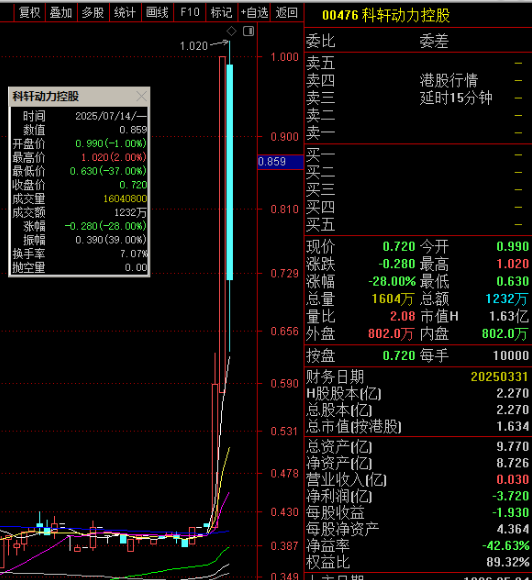The image size is (532, 580).
Task: Click the tall cyan candlestick on the chart
Action: pos(230,172)
